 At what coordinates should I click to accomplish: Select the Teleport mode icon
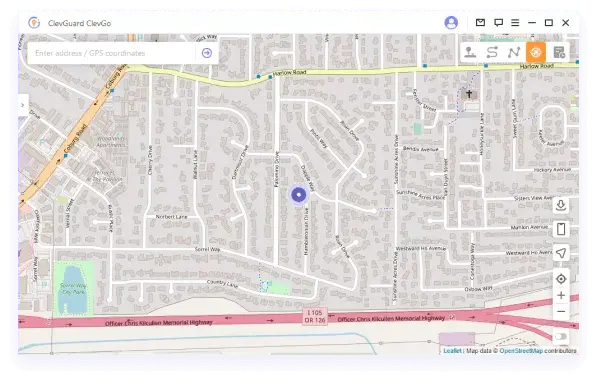tap(469, 52)
